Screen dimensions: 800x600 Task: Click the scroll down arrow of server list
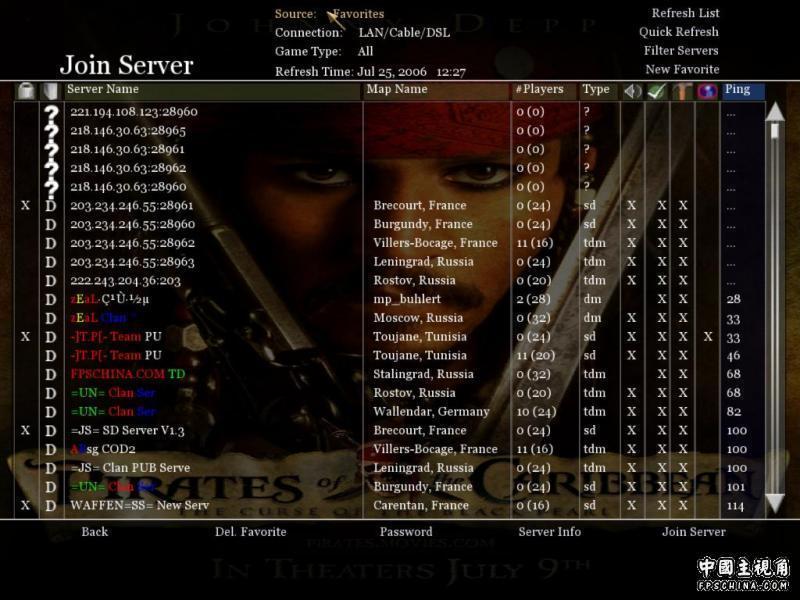(775, 503)
